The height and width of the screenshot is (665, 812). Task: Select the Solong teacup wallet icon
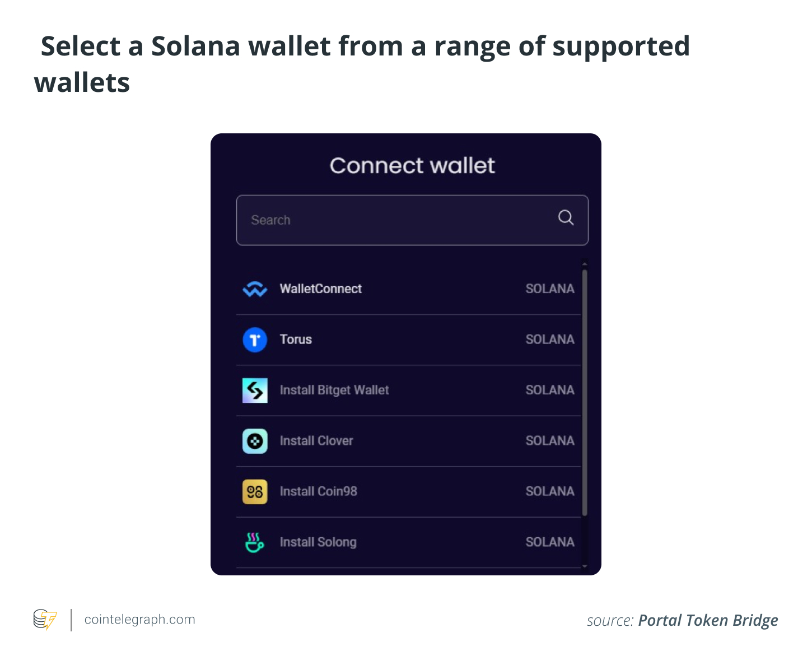pos(255,542)
